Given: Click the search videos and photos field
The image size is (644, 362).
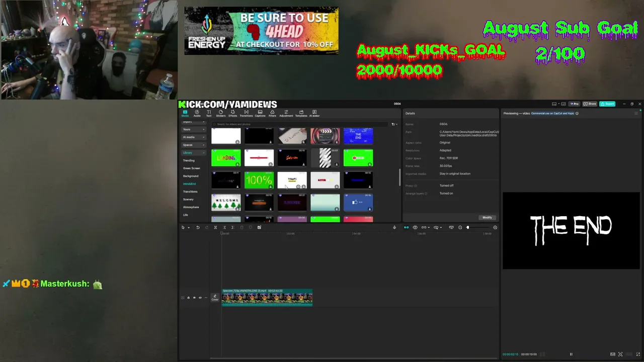Looking at the screenshot, I should click(301, 124).
